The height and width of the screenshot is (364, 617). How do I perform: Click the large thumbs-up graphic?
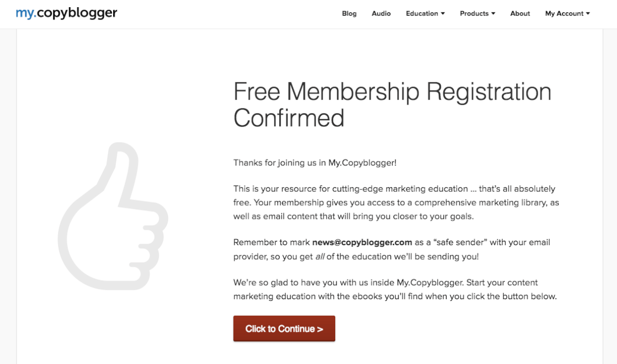(x=113, y=216)
